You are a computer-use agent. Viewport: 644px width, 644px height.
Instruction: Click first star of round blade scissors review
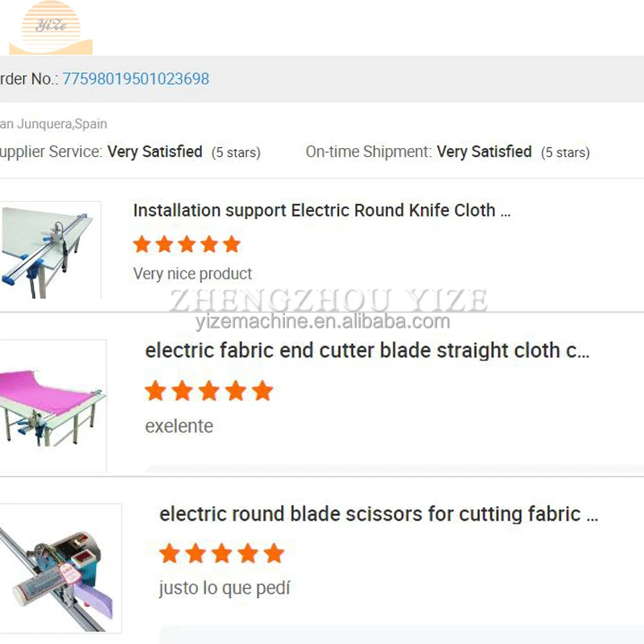click(x=170, y=553)
